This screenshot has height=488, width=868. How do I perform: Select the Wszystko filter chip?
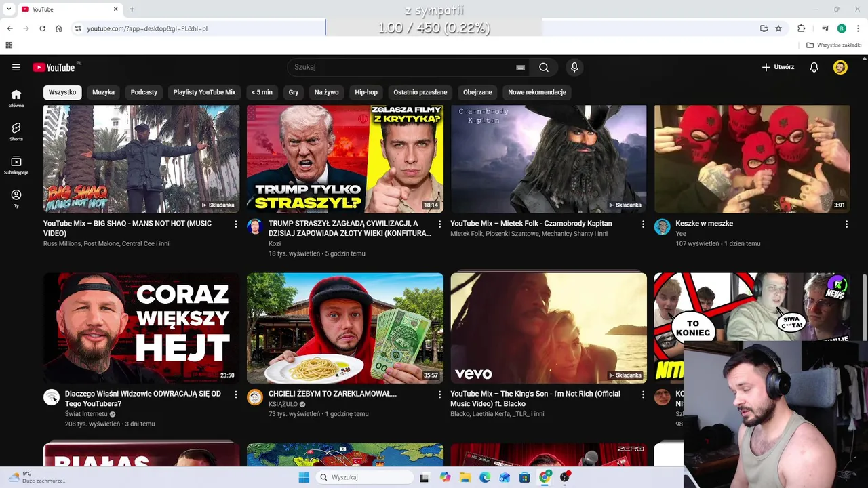[62, 92]
